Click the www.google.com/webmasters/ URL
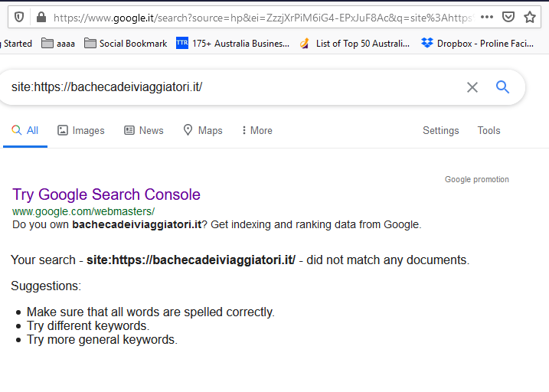549x392 pixels. coord(83,211)
